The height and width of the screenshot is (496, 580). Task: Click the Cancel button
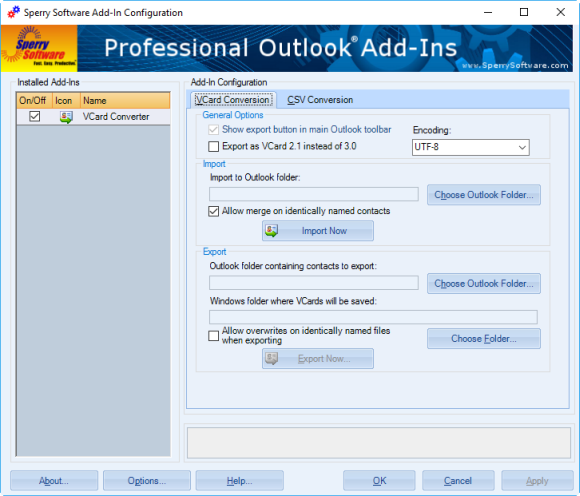[x=458, y=480]
